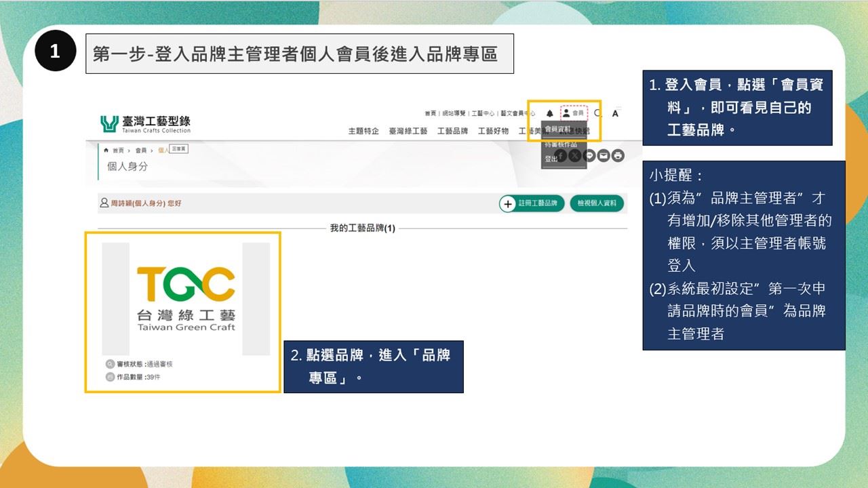Click the 會員 breadcrumb link
868x488 pixels.
click(x=141, y=150)
